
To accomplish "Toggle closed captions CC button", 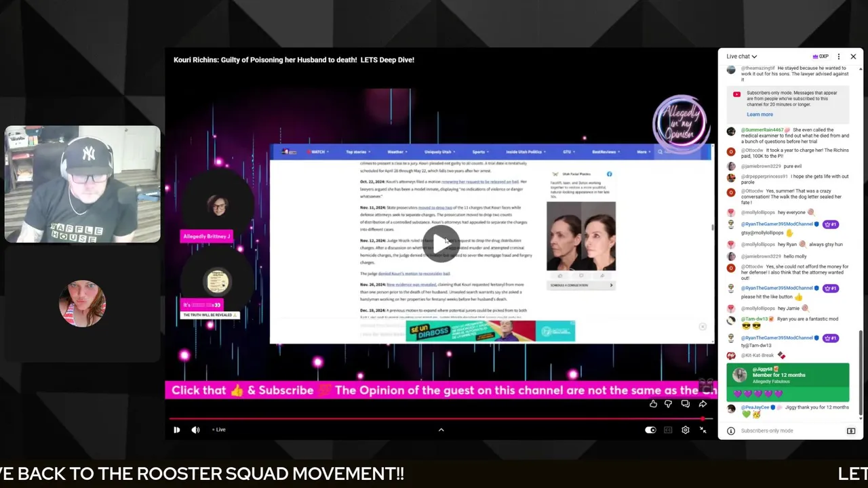I will [668, 430].
